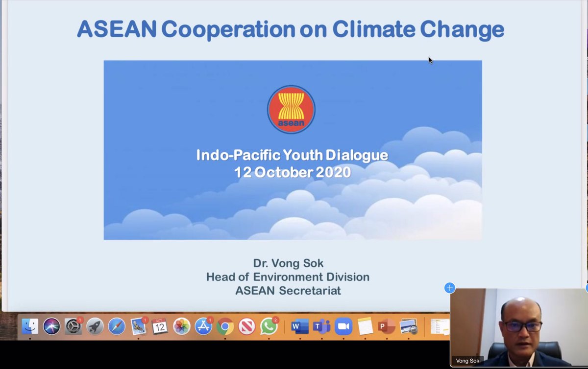This screenshot has height=369, width=588.
Task: Click the slide title ASEAN Cooperation on Climate Change
Action: (x=291, y=29)
